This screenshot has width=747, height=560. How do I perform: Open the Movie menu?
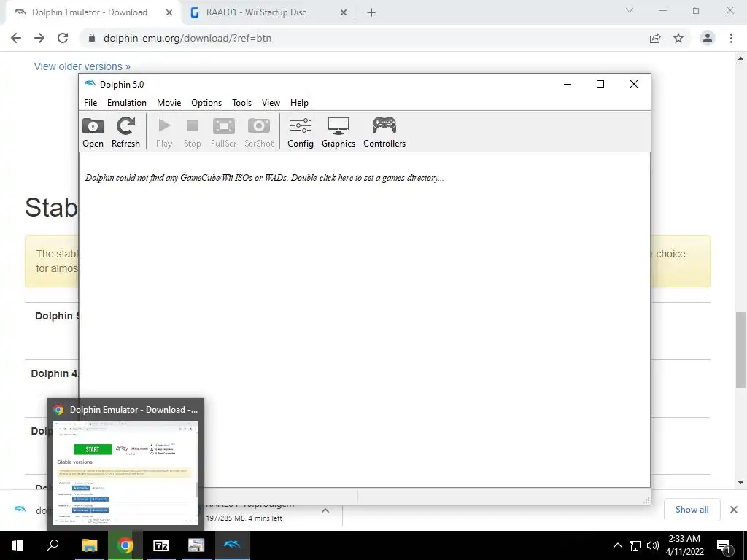click(169, 102)
